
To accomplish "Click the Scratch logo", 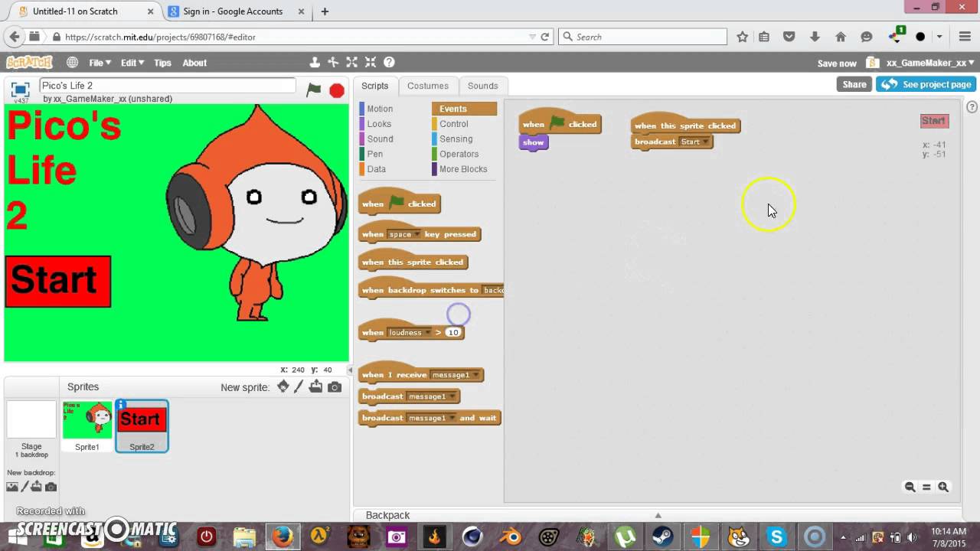I will [29, 63].
